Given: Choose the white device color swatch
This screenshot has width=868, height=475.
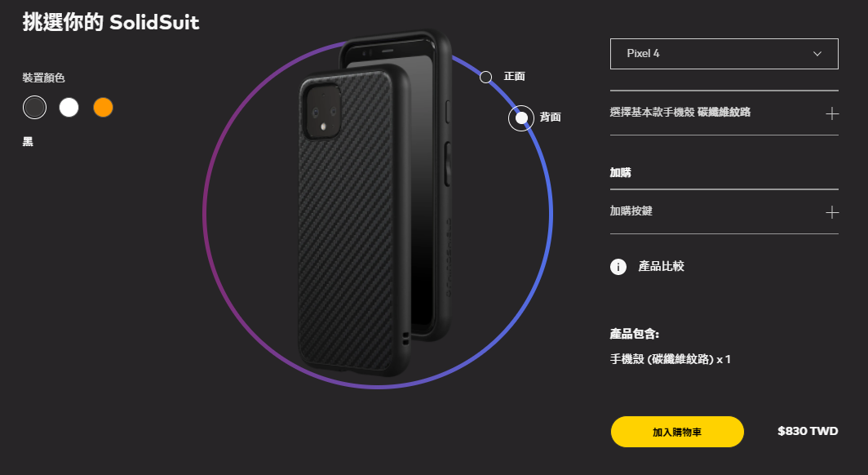Looking at the screenshot, I should 69,108.
